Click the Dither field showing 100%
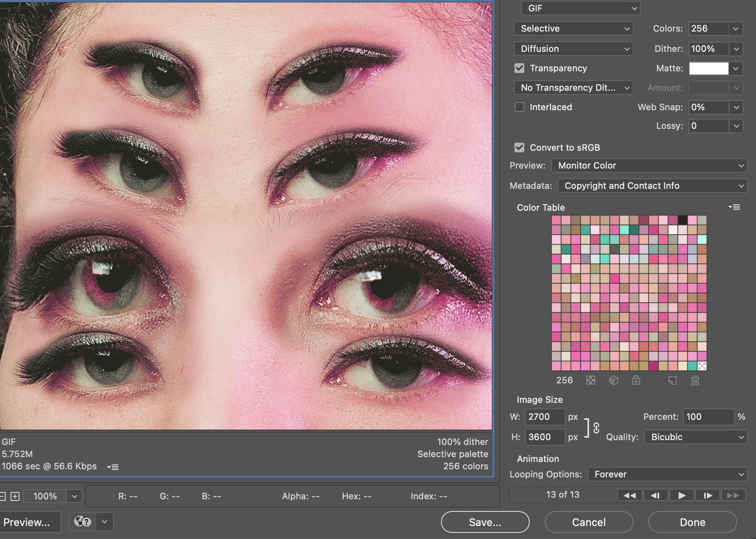 tap(708, 49)
